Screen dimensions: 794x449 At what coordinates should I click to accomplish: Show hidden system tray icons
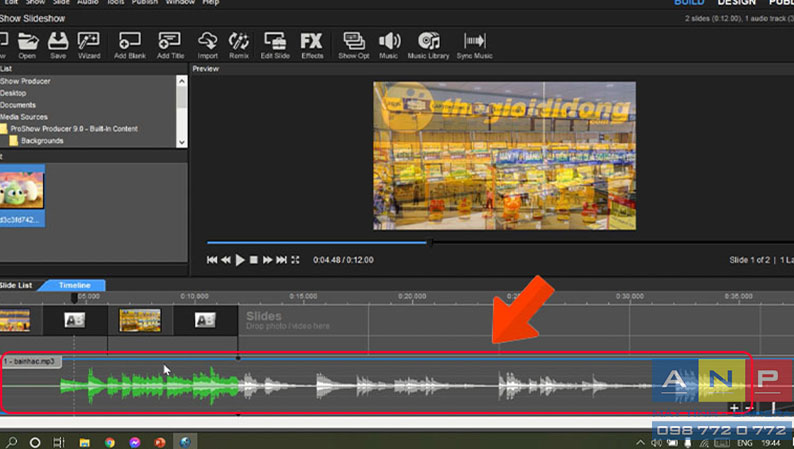(x=641, y=443)
